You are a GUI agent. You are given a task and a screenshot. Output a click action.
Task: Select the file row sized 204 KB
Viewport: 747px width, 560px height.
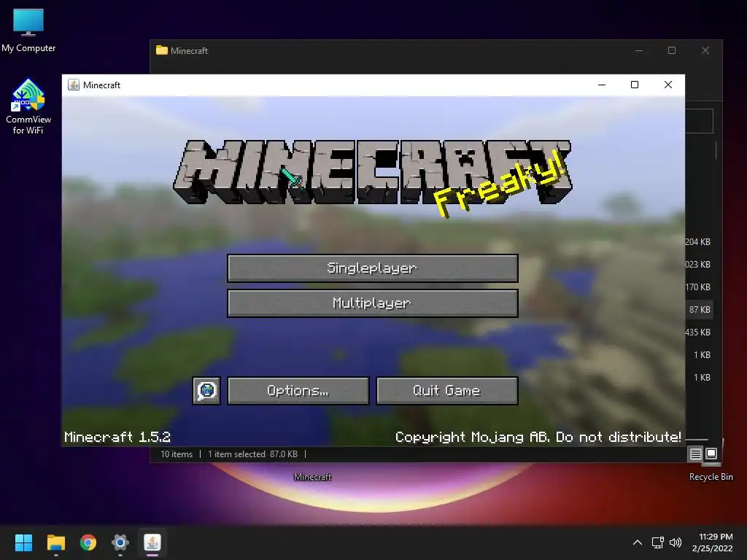click(x=698, y=242)
